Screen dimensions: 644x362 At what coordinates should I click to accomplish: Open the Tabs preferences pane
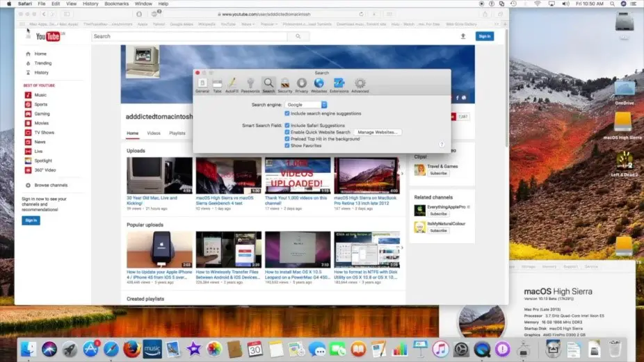[217, 85]
